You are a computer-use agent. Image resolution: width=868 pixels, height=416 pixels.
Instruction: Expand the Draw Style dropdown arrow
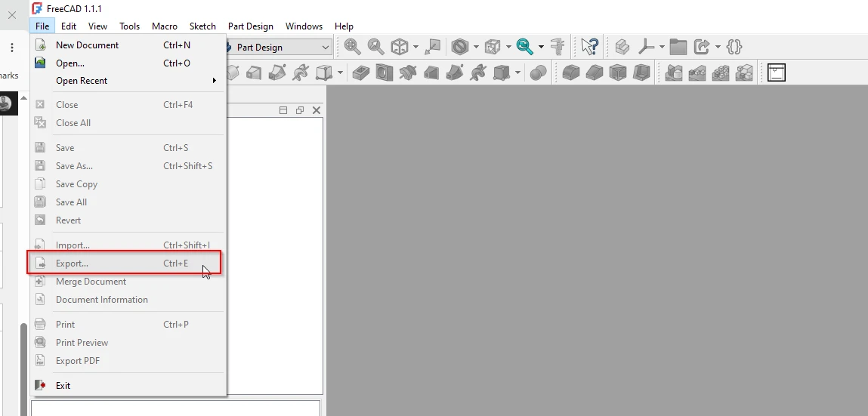(x=475, y=48)
